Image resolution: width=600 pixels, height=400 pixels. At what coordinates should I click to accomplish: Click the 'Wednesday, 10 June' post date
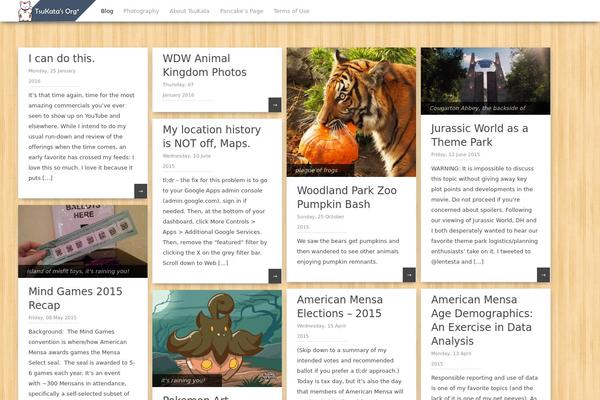click(187, 156)
